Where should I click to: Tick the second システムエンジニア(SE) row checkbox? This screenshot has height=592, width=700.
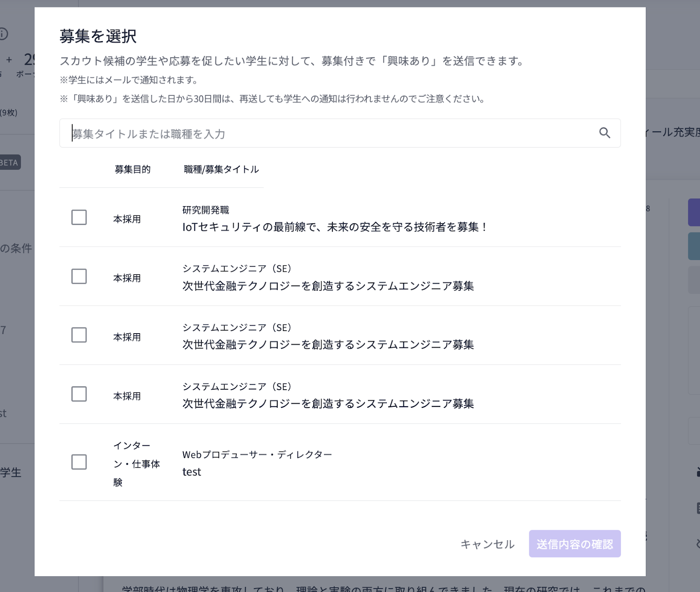(x=79, y=335)
